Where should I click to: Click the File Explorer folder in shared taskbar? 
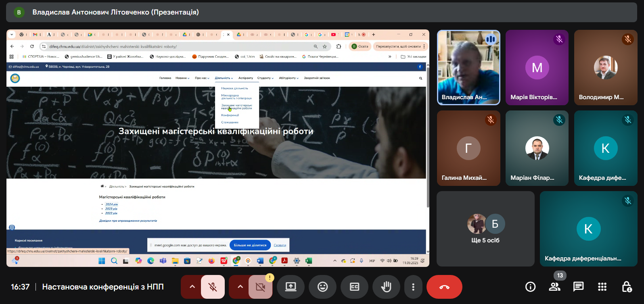pyautogui.click(x=175, y=261)
